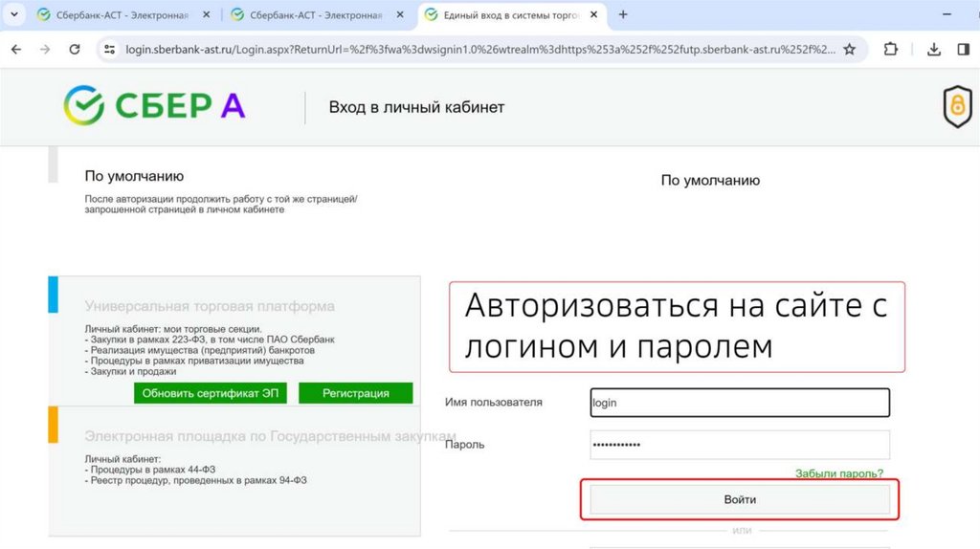Expand the tab search dropdown arrow
Screen dimensions: 980x549
pyautogui.click(x=13, y=15)
